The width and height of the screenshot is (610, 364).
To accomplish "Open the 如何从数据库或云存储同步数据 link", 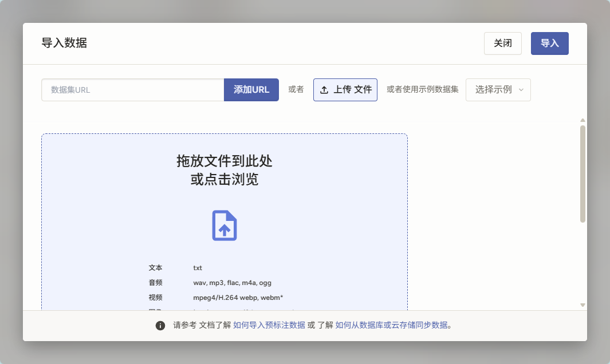I will tap(391, 325).
